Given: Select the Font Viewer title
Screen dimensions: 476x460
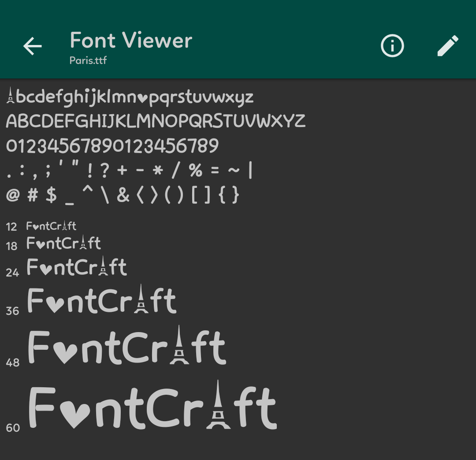Looking at the screenshot, I should click(131, 40).
